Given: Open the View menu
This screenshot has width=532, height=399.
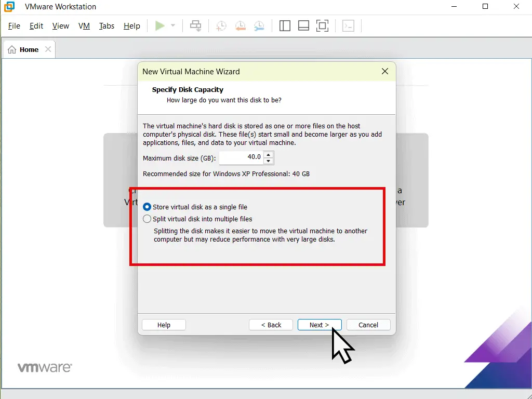Looking at the screenshot, I should click(61, 26).
